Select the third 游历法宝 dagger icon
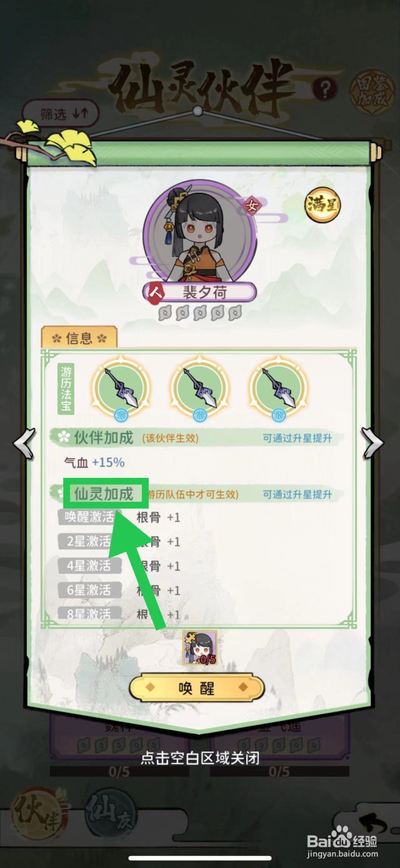The width and height of the screenshot is (400, 868). coord(279,388)
